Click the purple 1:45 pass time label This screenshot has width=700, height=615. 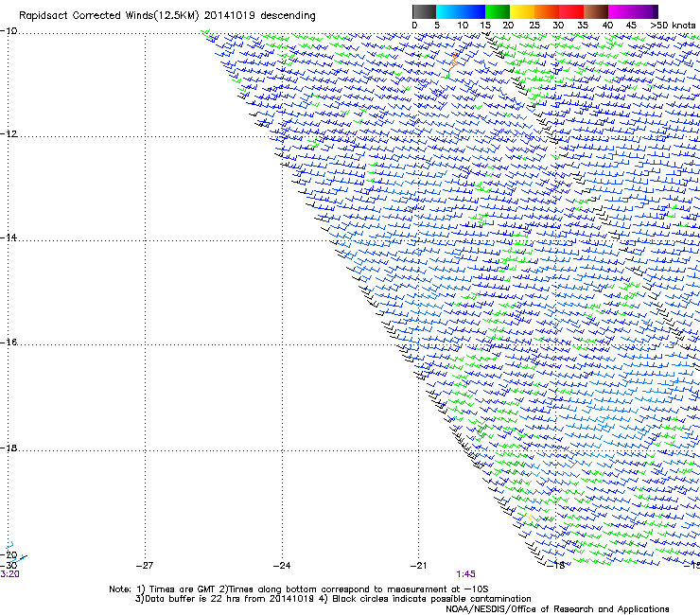click(x=465, y=574)
